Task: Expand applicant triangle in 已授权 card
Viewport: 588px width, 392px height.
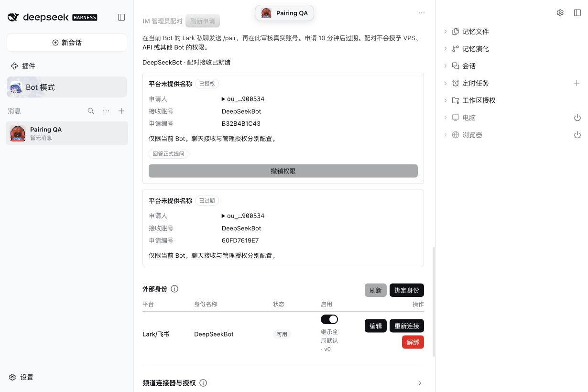Action: (x=224, y=99)
